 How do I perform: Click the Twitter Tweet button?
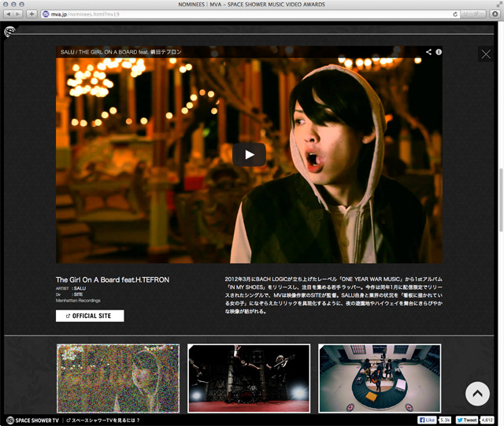468,420
